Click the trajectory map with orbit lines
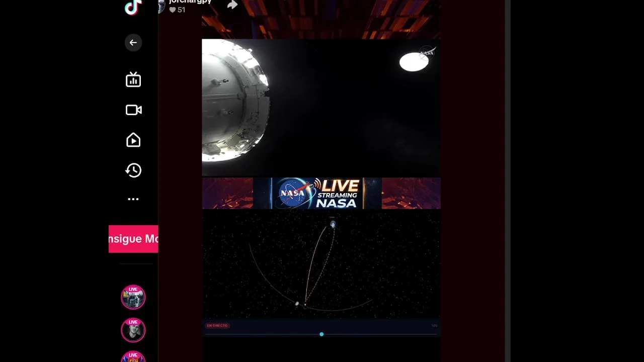The image size is (644, 362). pos(321,264)
